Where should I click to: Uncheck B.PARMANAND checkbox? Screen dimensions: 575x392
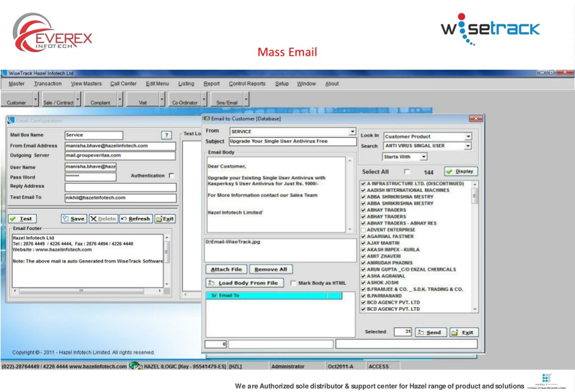(363, 296)
